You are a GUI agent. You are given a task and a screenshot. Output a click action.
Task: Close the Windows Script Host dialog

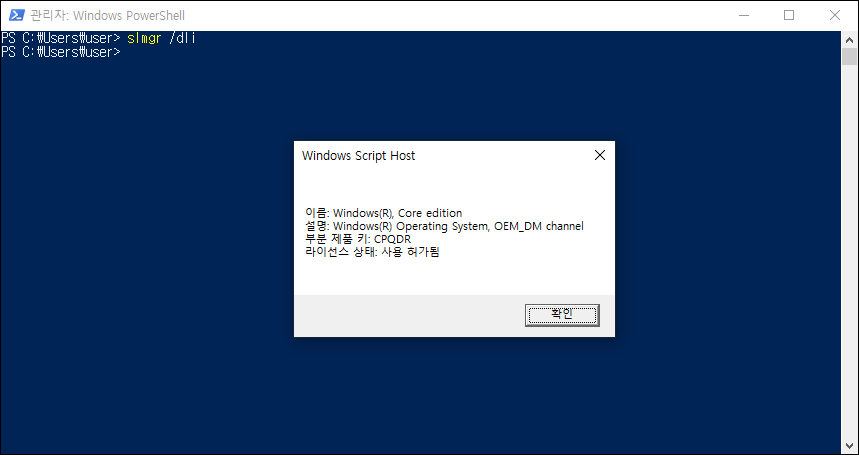[600, 155]
